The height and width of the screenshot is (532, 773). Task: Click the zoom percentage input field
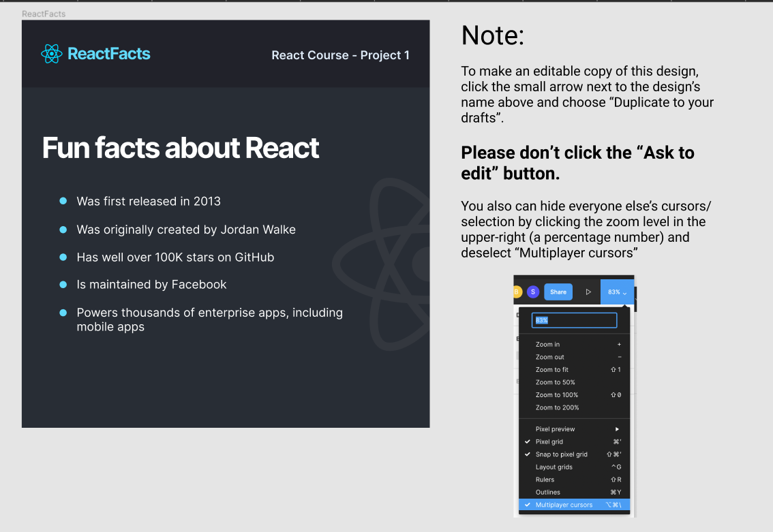coord(574,319)
